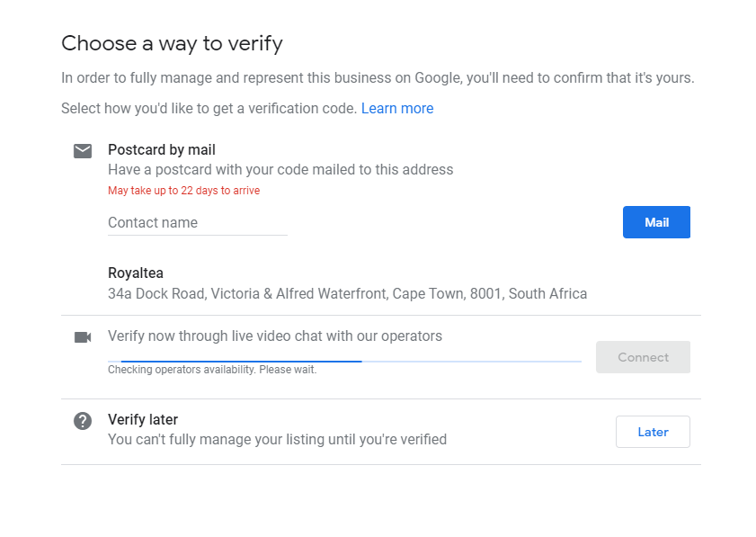Click the Choose a way to verify title
The image size is (756, 537).
point(172,42)
